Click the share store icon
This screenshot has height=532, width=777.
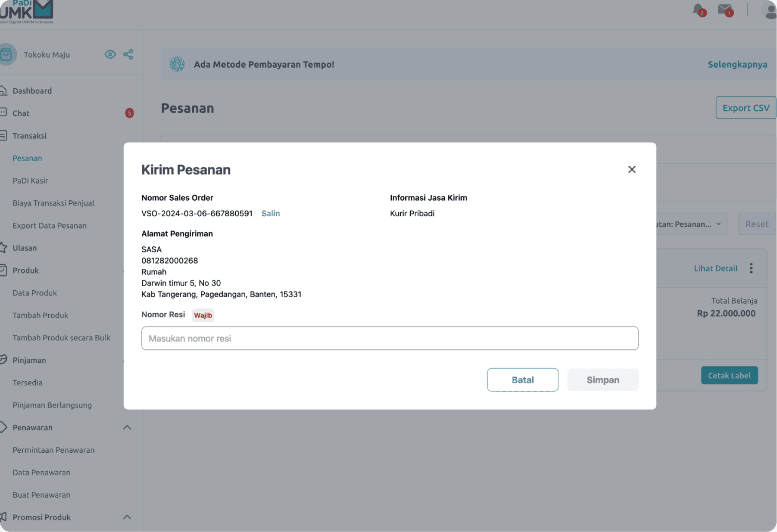click(128, 54)
